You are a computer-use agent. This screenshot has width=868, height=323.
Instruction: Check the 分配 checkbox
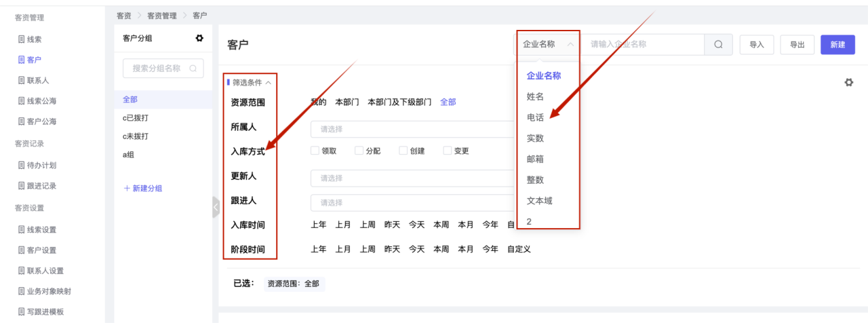click(x=359, y=151)
